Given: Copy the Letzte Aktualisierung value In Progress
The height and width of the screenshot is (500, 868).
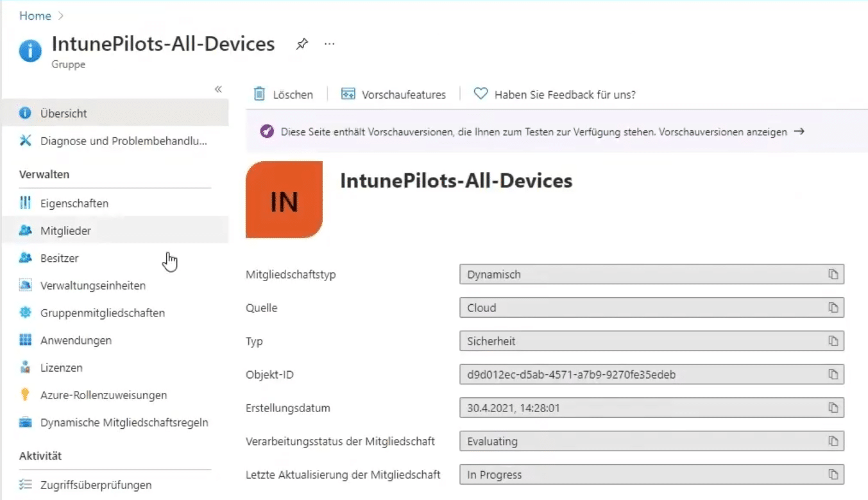Looking at the screenshot, I should tap(833, 475).
